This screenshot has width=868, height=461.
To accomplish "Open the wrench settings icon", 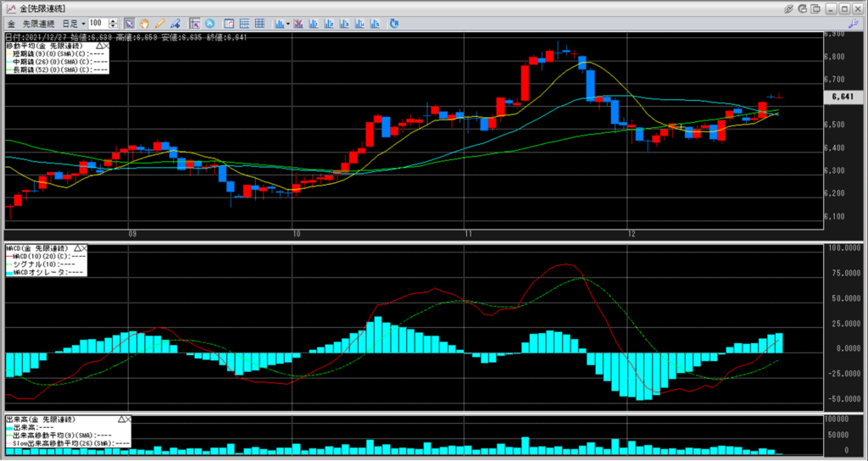I will pyautogui.click(x=853, y=23).
